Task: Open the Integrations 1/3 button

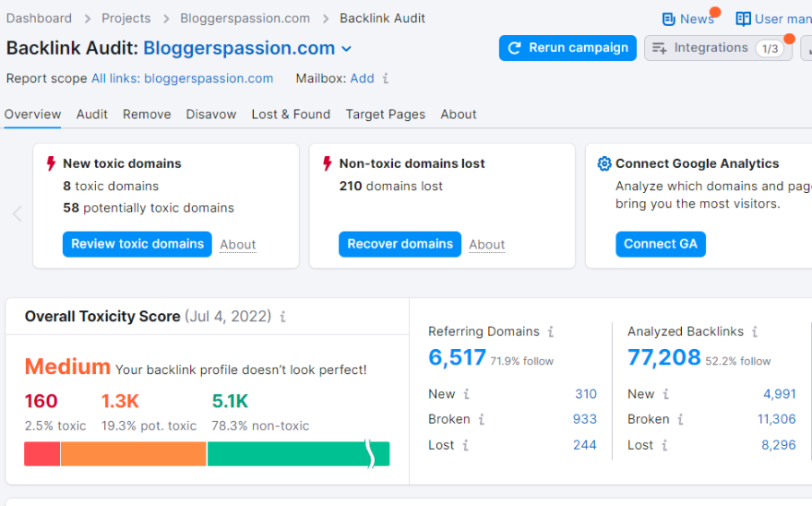Action: [718, 48]
